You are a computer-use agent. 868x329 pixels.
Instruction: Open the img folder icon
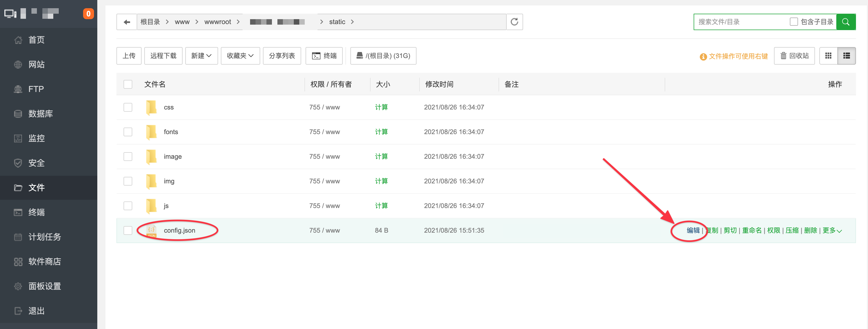coord(151,181)
